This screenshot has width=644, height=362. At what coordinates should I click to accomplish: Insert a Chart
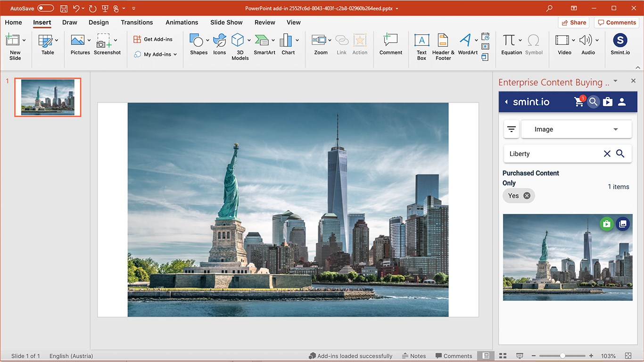click(x=288, y=45)
